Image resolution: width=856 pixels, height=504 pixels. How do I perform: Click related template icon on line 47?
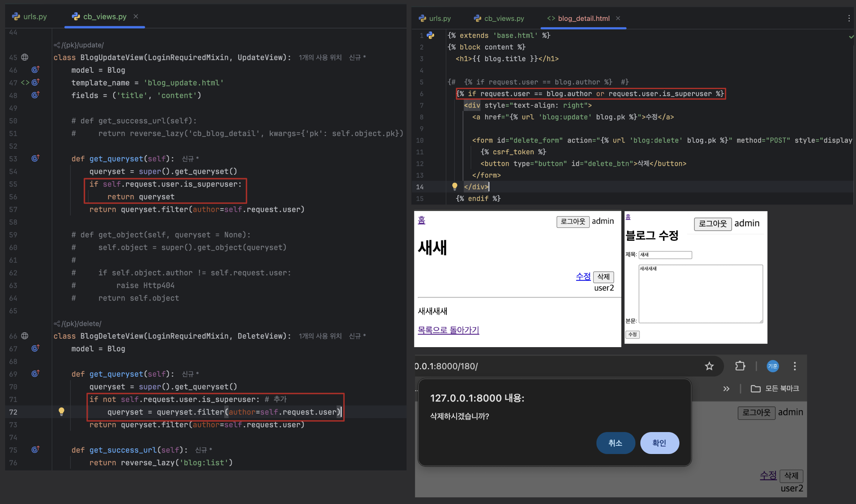coord(25,82)
